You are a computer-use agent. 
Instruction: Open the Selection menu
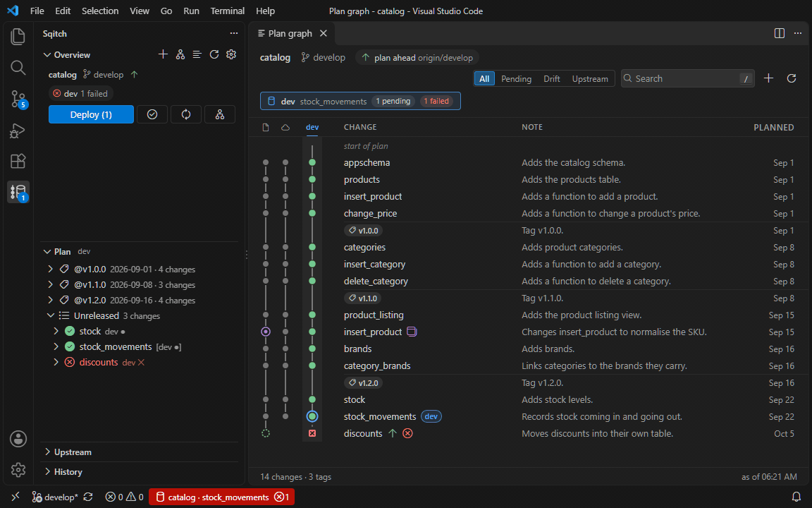pos(100,11)
